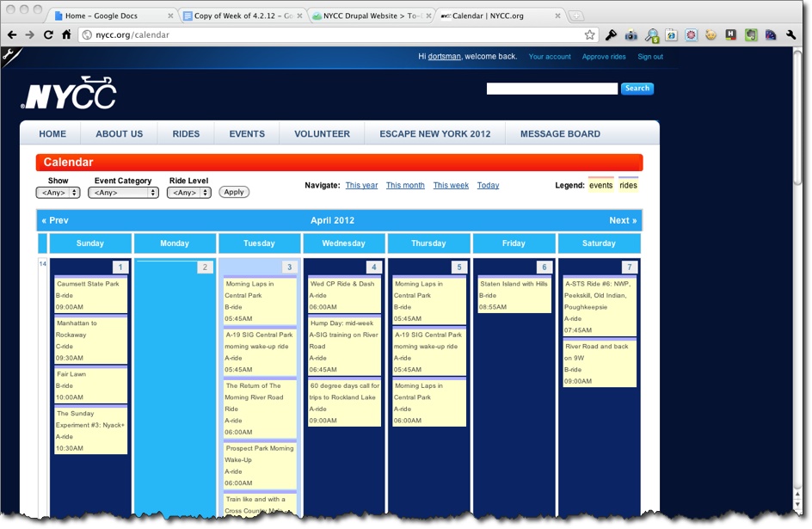The width and height of the screenshot is (812, 529).
Task: Click the NYCC bicycle logo
Action: (69, 93)
